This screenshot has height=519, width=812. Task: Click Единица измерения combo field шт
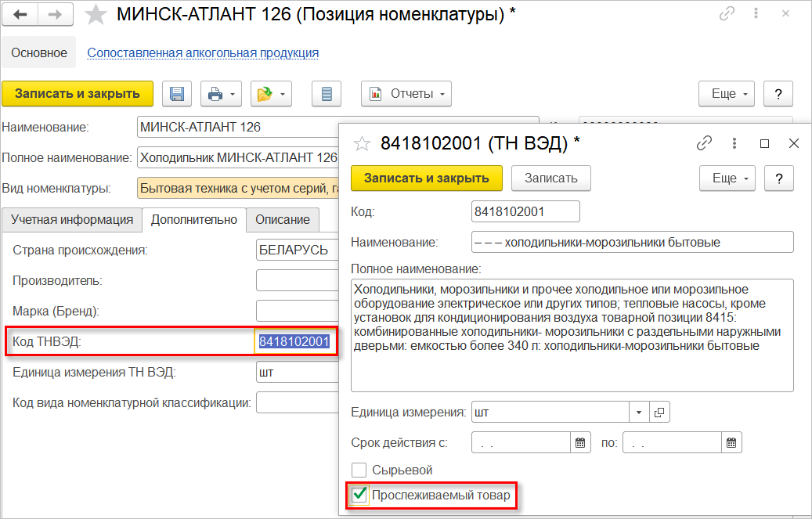tap(550, 413)
